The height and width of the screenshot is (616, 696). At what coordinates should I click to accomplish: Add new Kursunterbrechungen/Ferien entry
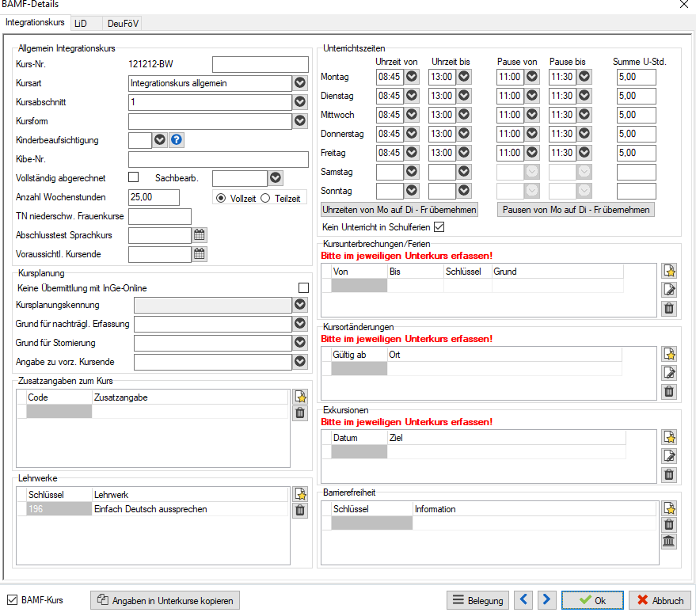669,271
